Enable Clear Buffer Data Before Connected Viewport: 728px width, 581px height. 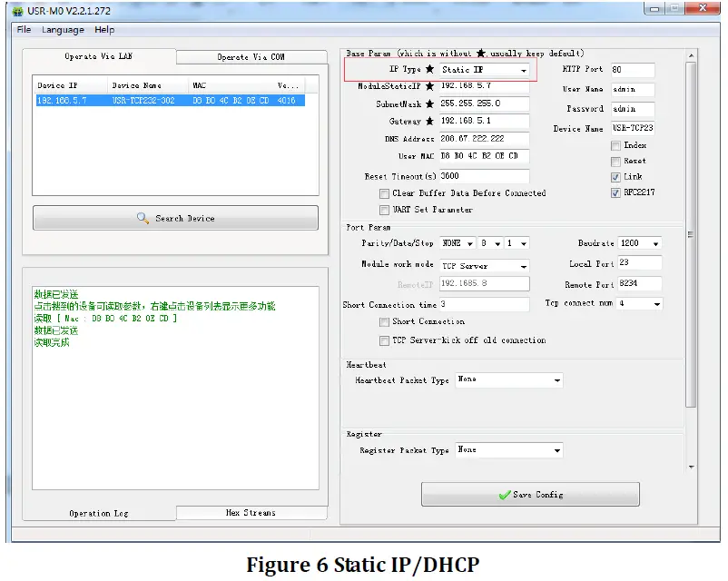pyautogui.click(x=384, y=193)
